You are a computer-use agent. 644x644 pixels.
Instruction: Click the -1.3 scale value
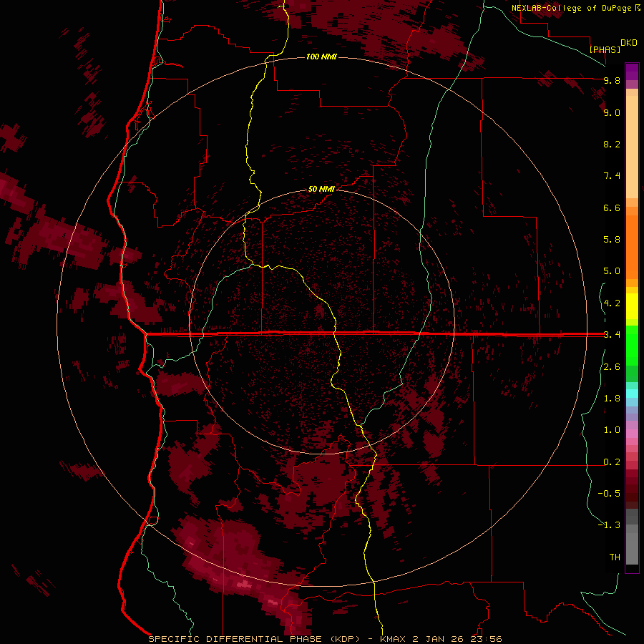pyautogui.click(x=609, y=525)
